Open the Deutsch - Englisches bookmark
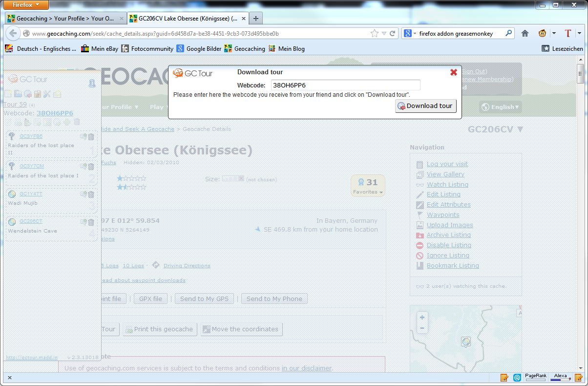 41,48
